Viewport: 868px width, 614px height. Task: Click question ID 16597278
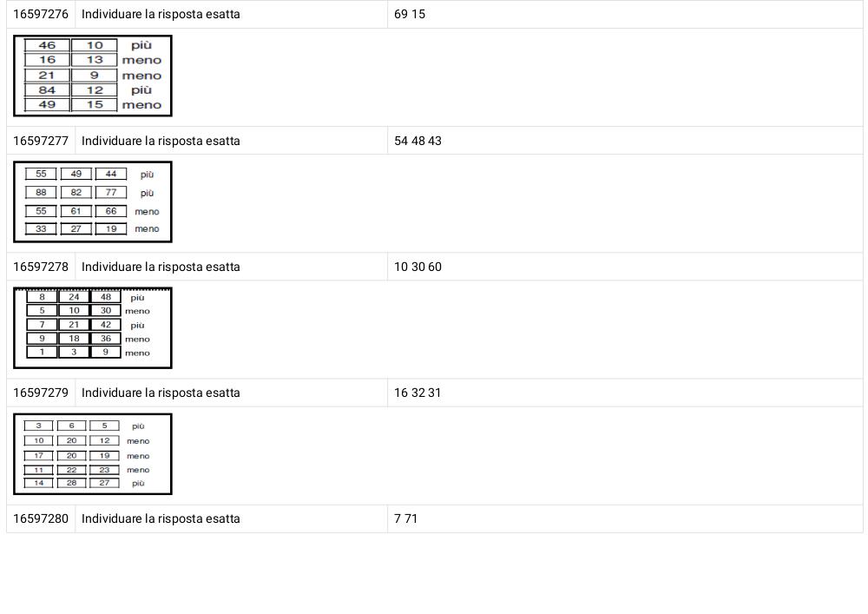(x=41, y=267)
